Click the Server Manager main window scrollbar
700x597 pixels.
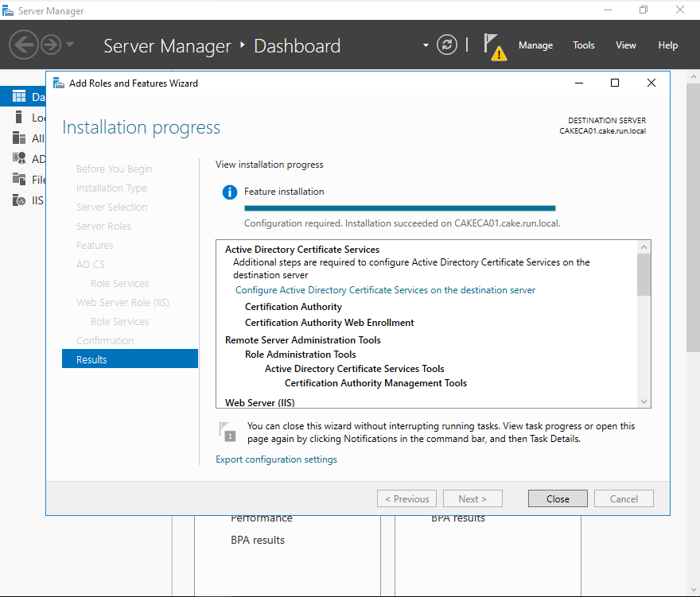pyautogui.click(x=694, y=216)
